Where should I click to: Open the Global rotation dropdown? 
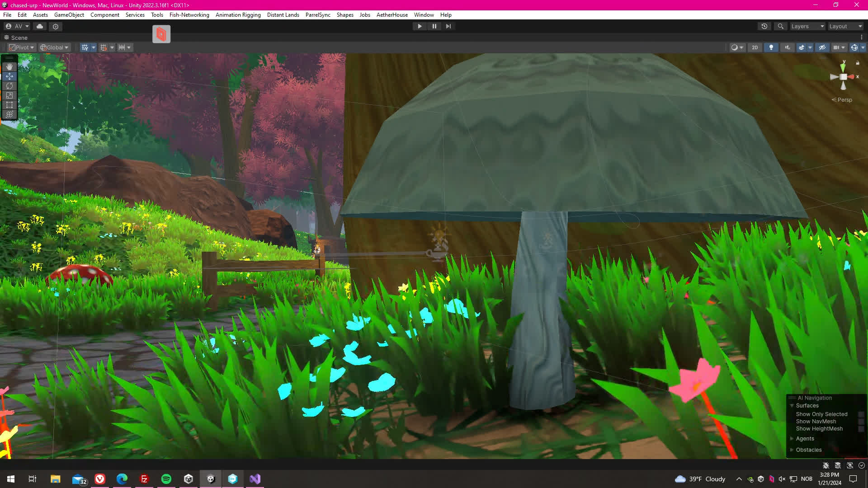(x=54, y=47)
